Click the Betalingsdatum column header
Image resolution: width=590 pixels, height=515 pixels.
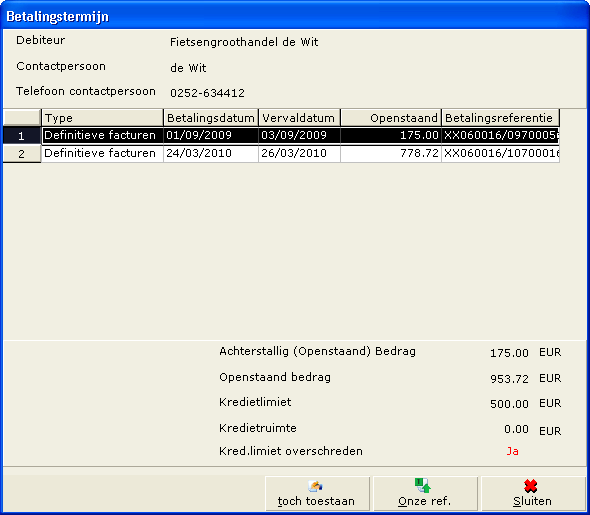(211, 118)
